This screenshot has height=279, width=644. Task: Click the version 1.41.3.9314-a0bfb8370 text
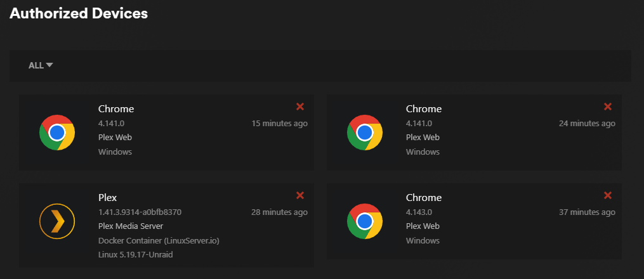144,212
